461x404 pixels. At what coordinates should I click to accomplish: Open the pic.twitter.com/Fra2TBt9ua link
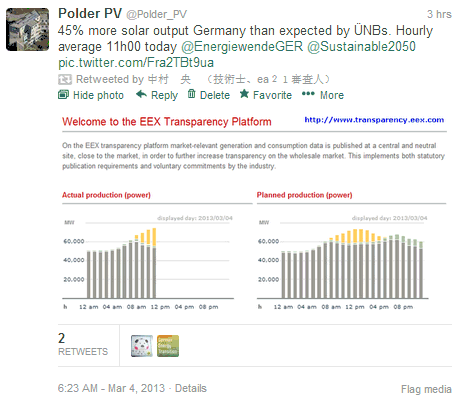click(x=136, y=63)
